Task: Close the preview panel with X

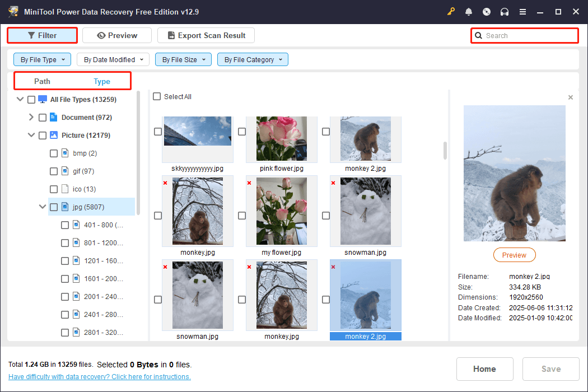Action: (x=571, y=97)
